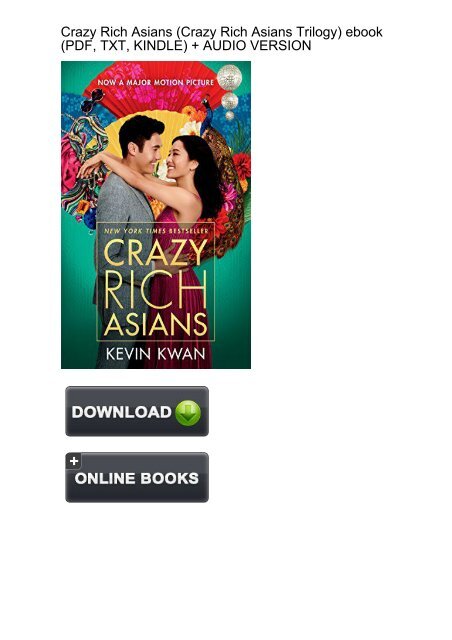Click 'NEW YORK TIMES BESTSELLER' text
This screenshot has width=452, height=640.
(x=156, y=231)
